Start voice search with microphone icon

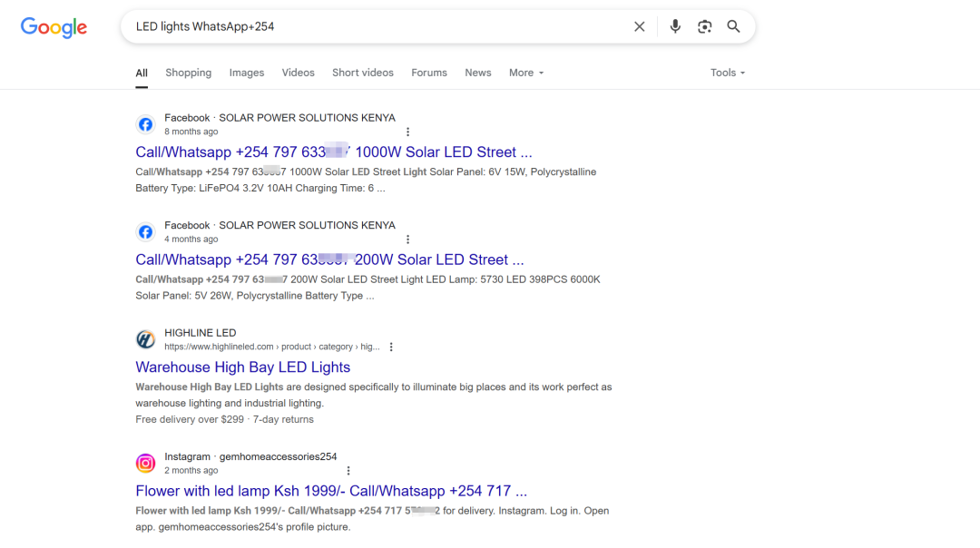675,27
